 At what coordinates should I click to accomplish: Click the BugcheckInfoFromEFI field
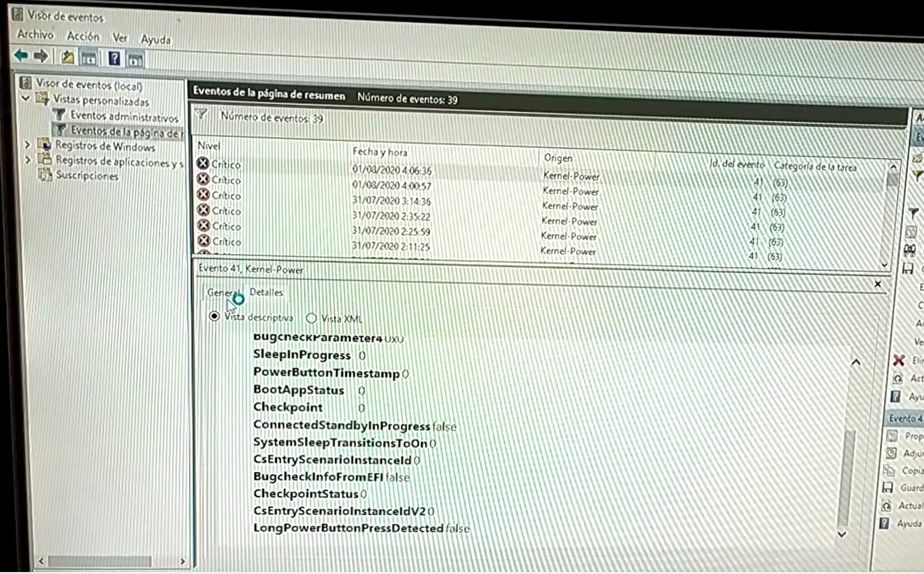(331, 477)
